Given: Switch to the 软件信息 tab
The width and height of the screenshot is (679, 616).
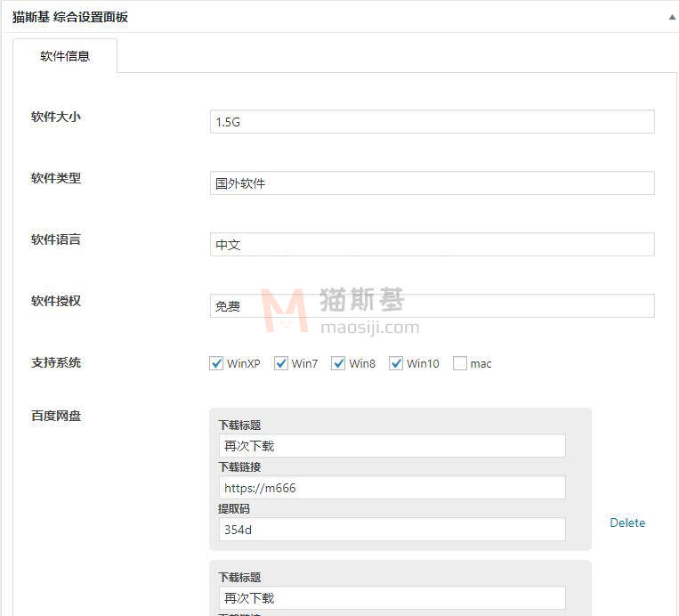Looking at the screenshot, I should point(65,56).
